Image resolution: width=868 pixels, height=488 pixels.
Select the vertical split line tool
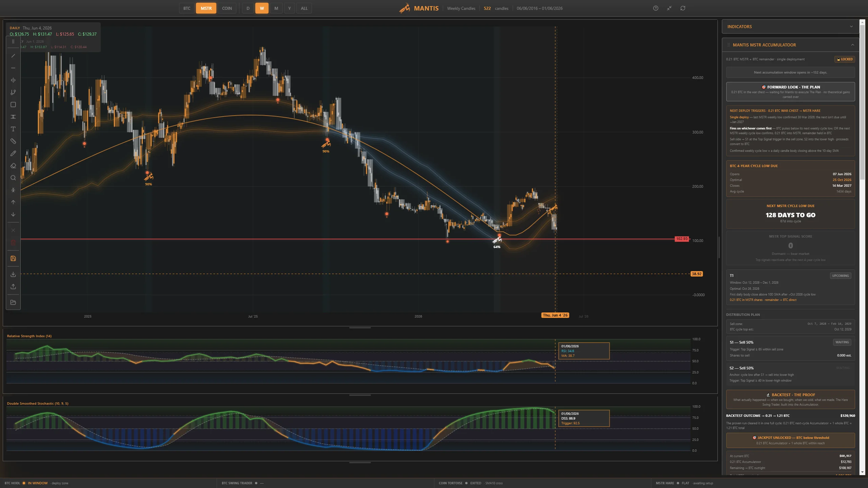click(13, 80)
